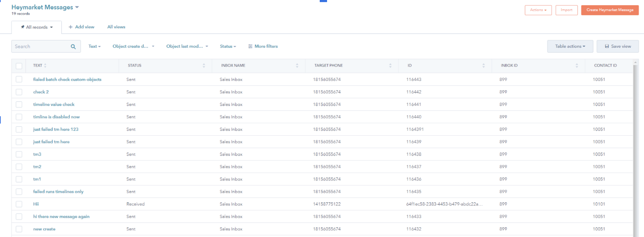Open the Text filter dropdown
Screen dimensions: 644x237
(x=94, y=46)
